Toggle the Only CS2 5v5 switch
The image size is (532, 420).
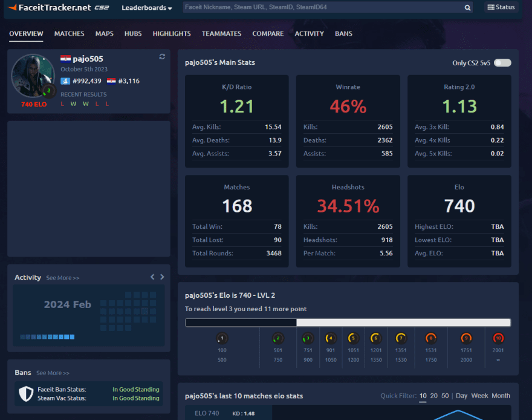[503, 62]
